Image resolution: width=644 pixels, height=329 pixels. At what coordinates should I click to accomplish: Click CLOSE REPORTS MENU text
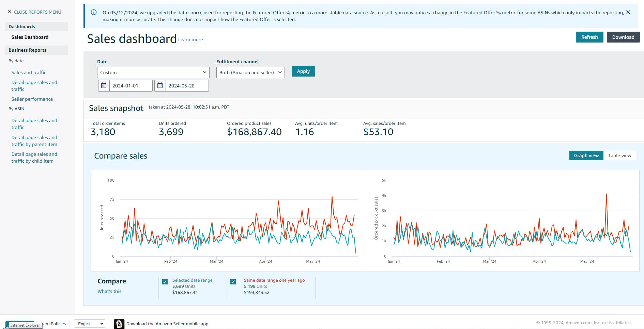(x=37, y=12)
